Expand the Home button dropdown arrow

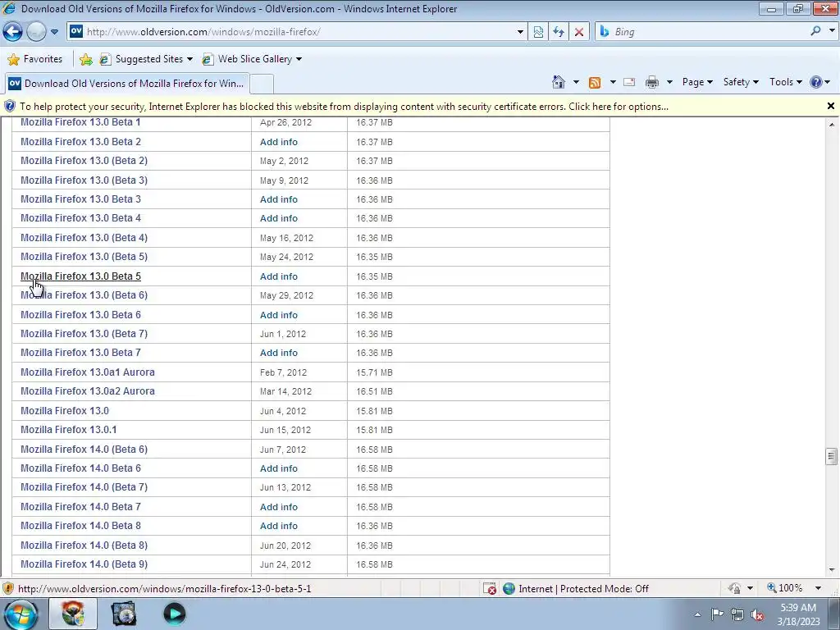click(x=576, y=82)
